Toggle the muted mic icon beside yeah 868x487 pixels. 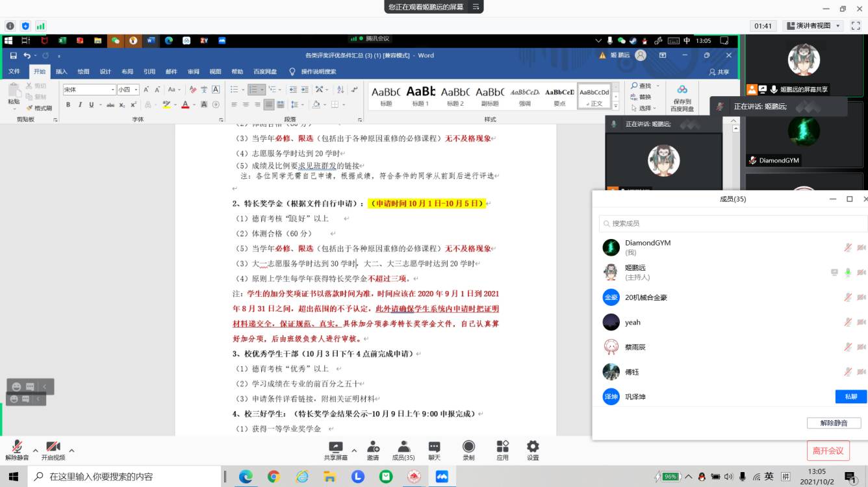tap(847, 322)
